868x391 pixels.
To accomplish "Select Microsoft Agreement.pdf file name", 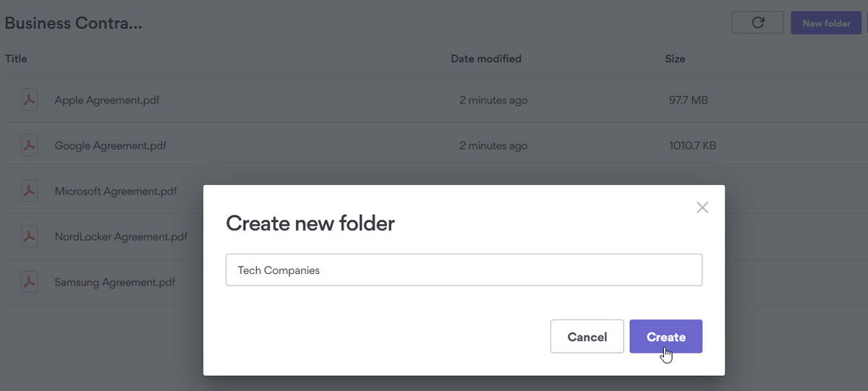I will point(116,192).
